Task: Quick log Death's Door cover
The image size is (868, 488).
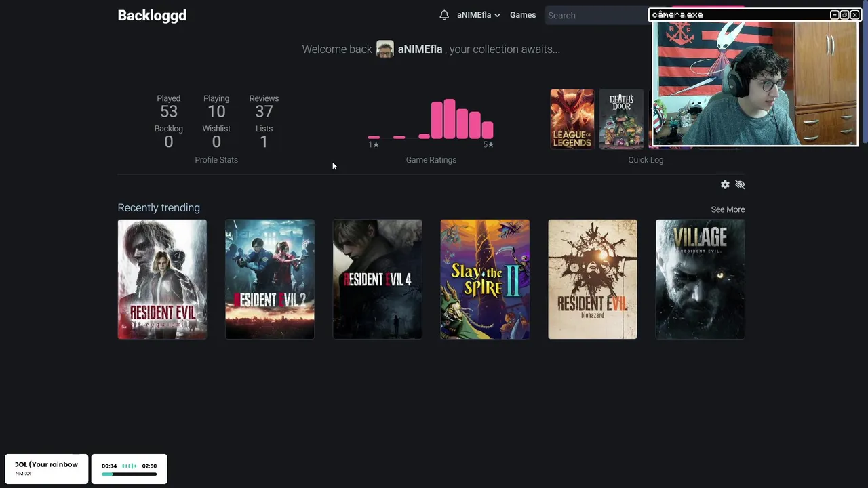Action: 621,119
